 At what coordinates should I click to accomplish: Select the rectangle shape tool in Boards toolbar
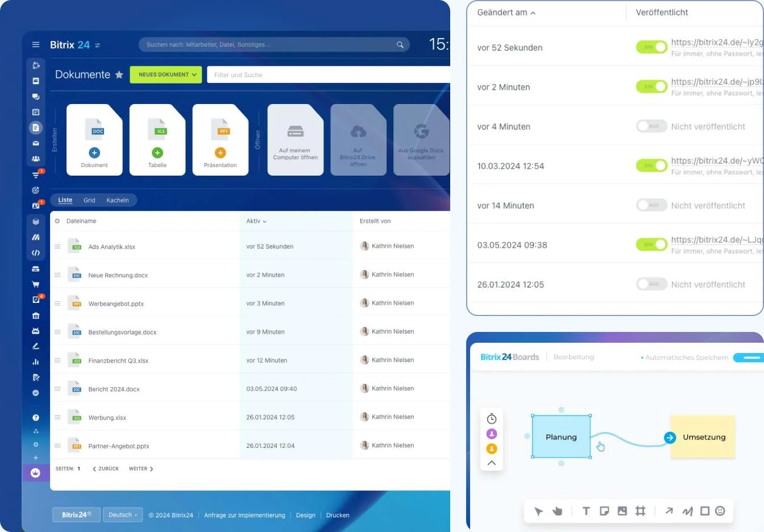(705, 511)
